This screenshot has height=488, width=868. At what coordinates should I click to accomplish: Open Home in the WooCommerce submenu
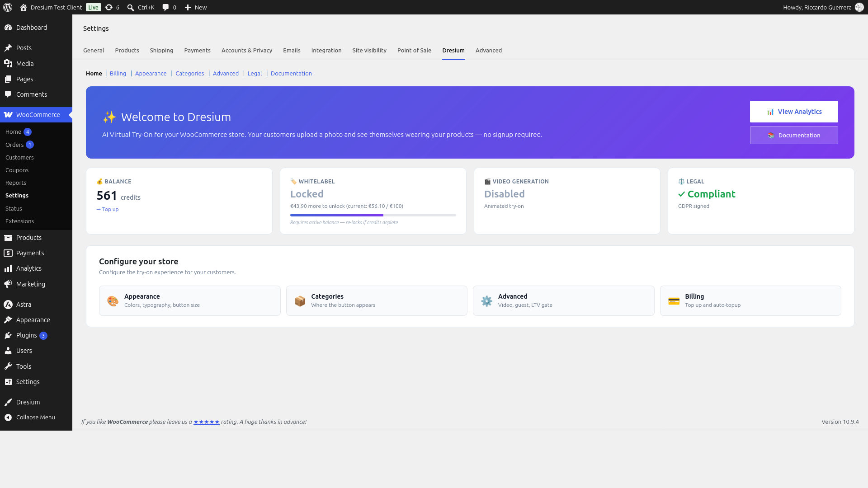pyautogui.click(x=13, y=132)
